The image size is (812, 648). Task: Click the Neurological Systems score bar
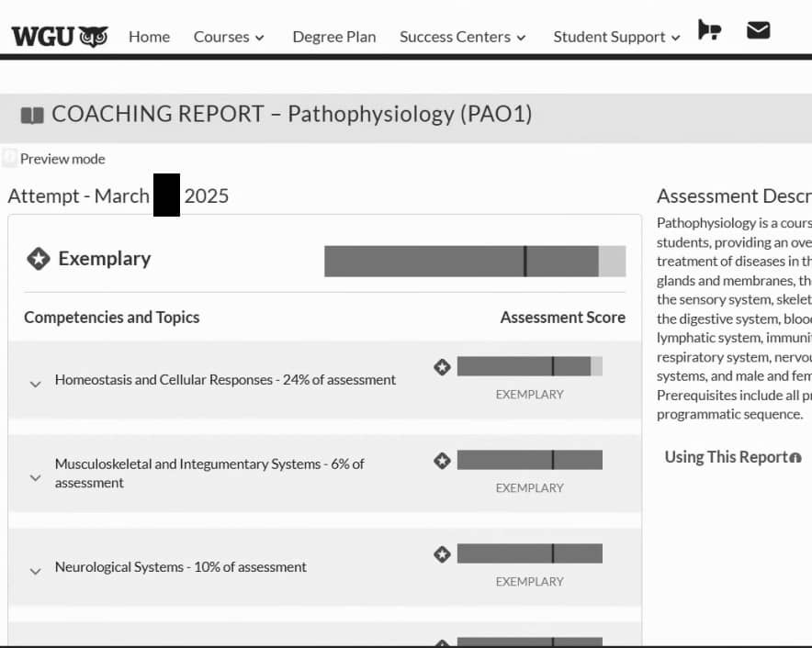(x=529, y=553)
